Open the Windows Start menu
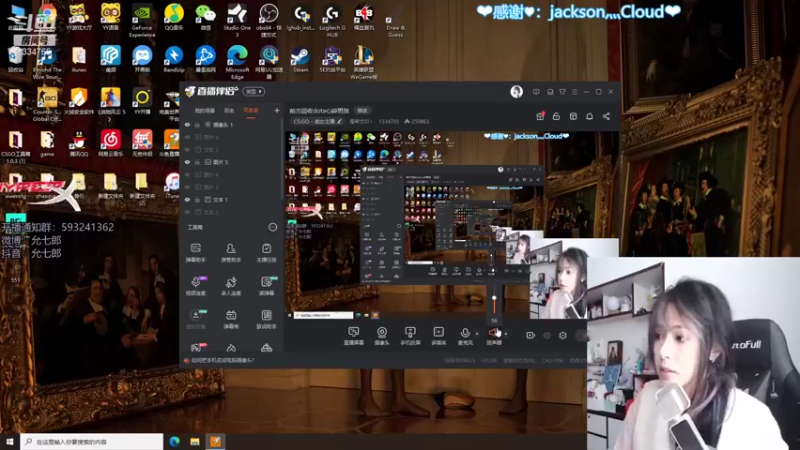The image size is (800, 450). pos(10,441)
